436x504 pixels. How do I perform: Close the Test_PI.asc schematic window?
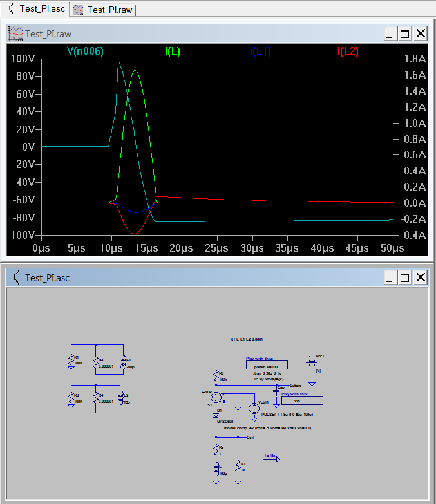click(421, 277)
